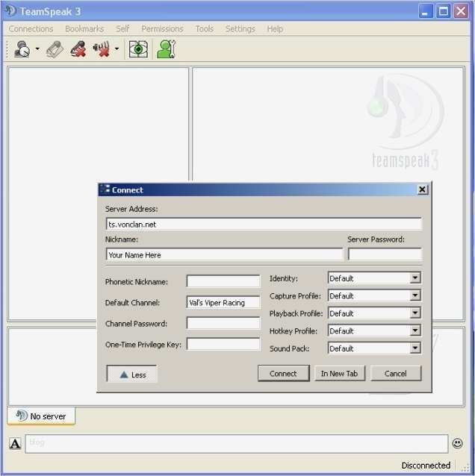
Task: Close the Connect dialog with X
Action: pos(422,190)
